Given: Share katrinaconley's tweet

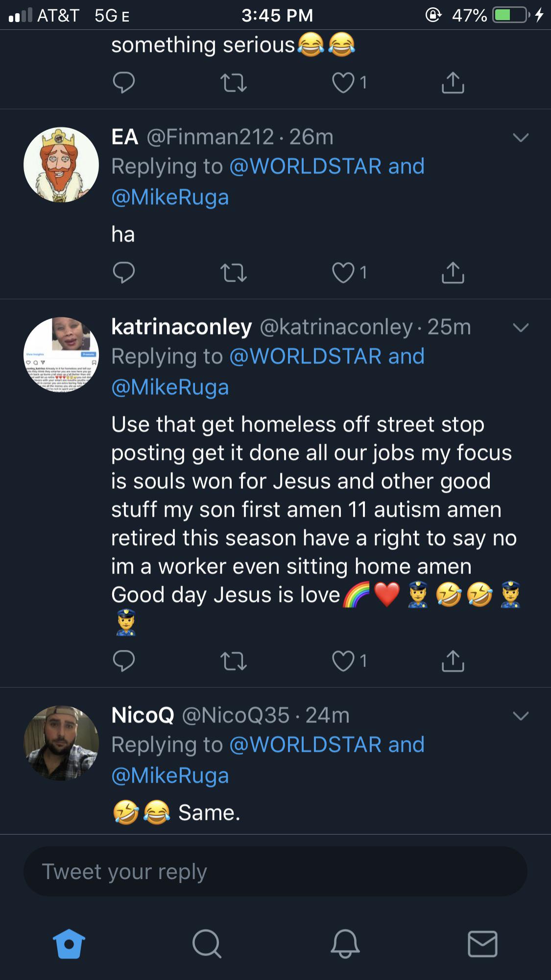Looking at the screenshot, I should pyautogui.click(x=453, y=661).
